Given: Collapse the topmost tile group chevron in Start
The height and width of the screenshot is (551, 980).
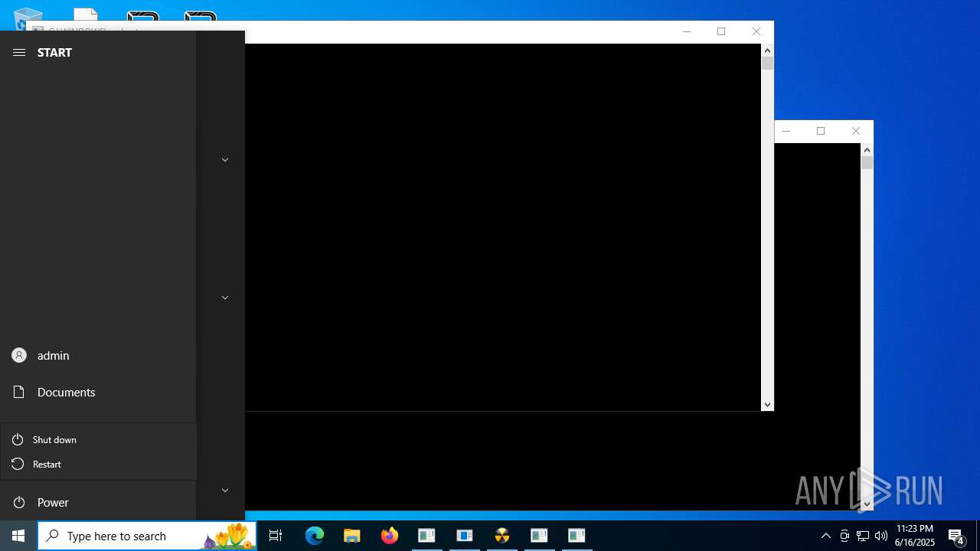Looking at the screenshot, I should [x=225, y=160].
